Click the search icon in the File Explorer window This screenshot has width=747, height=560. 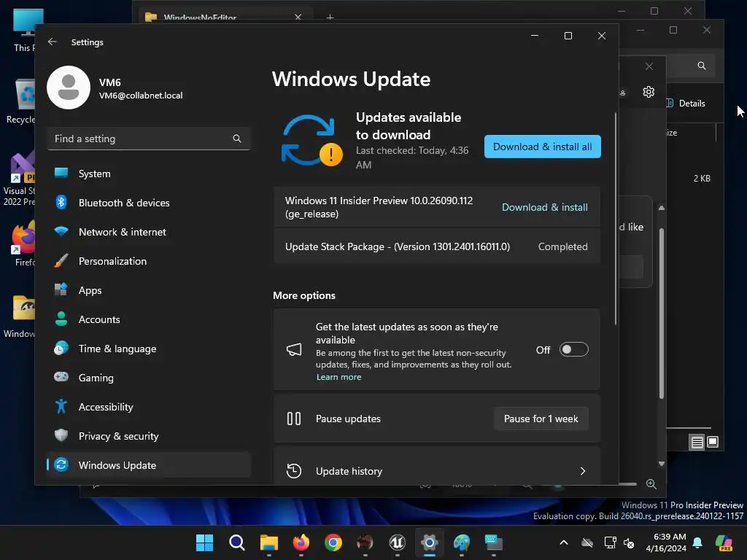(x=701, y=66)
